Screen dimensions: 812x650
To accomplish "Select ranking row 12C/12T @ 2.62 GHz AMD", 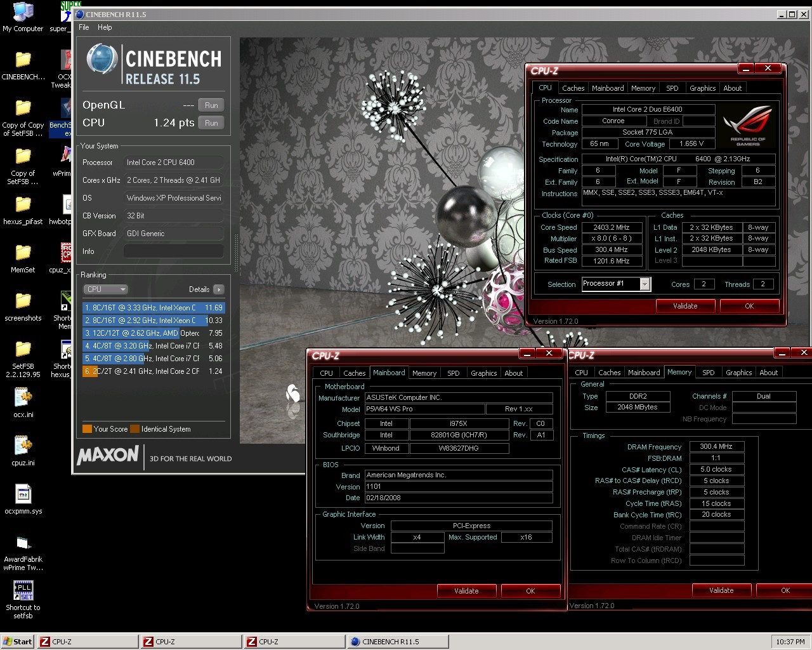I will pyautogui.click(x=154, y=333).
